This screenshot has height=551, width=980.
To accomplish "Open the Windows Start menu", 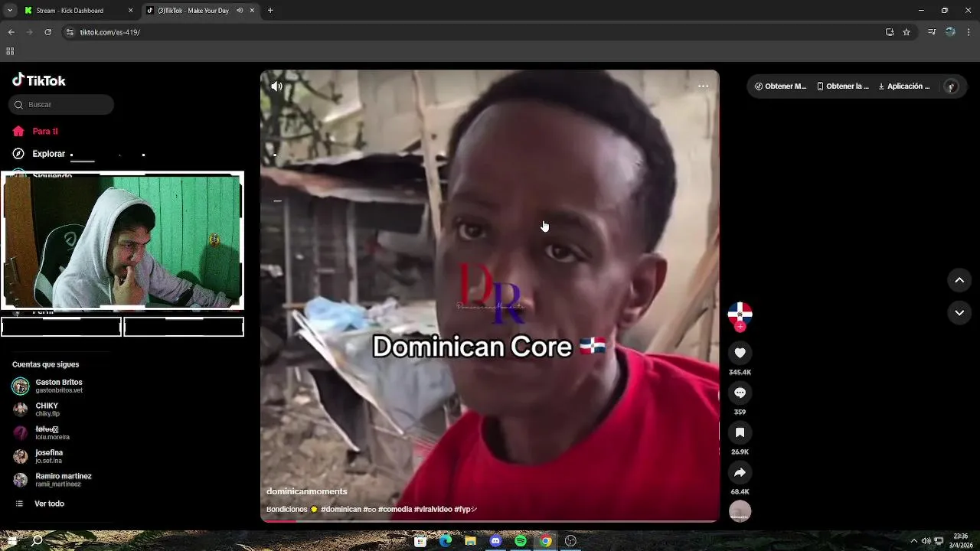I will click(11, 541).
